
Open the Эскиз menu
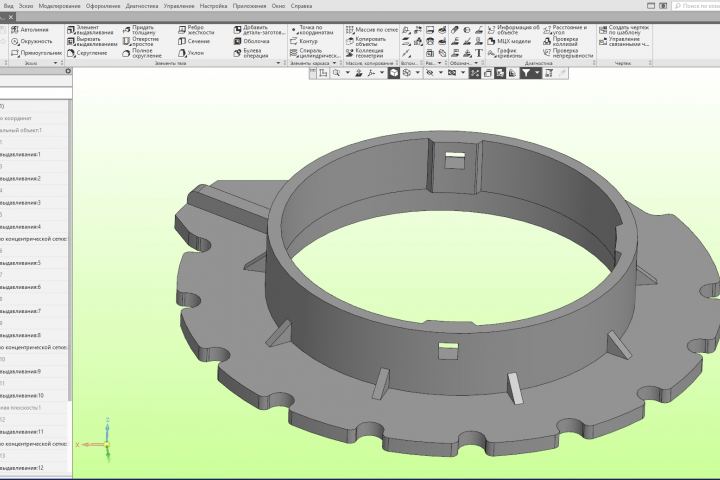click(26, 6)
